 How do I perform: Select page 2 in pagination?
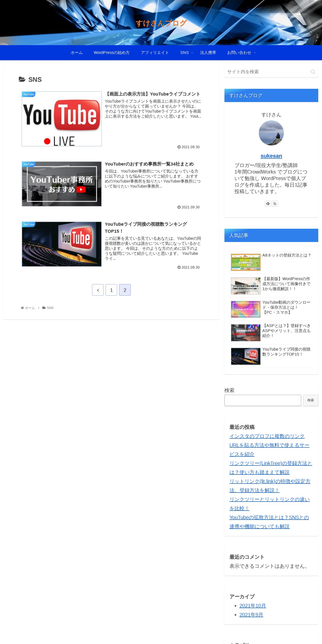pyautogui.click(x=125, y=290)
